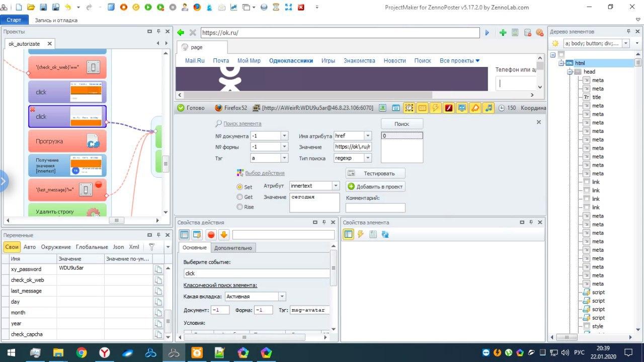This screenshot has height=362, width=644.
Task: Click the green plus icon beside address bar
Action: pos(503,33)
